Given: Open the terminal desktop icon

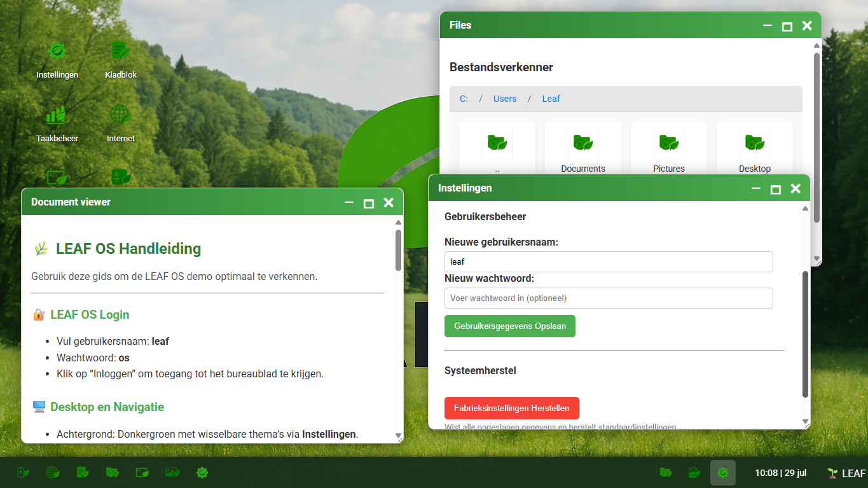Looking at the screenshot, I should 57,177.
